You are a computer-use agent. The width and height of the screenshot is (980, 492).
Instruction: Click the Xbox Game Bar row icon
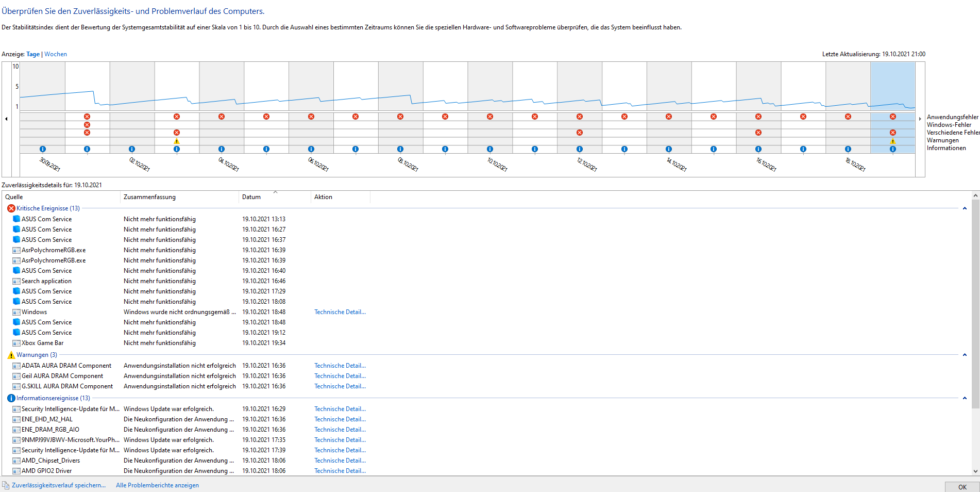[16, 343]
